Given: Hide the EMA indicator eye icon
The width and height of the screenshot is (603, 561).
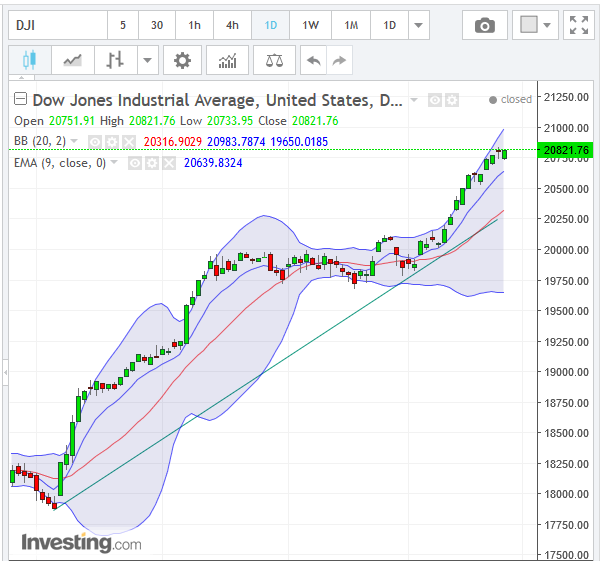Looking at the screenshot, I should tap(135, 163).
